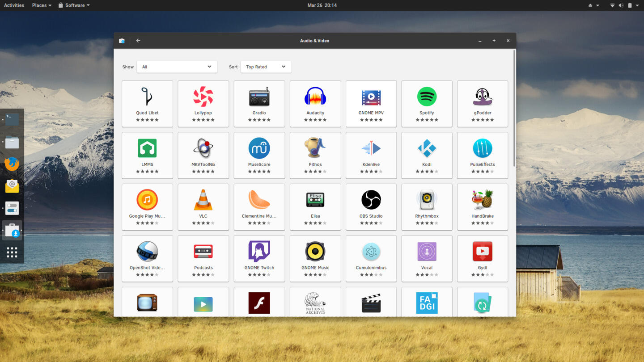Screen dimensions: 644x362
Task: Open the Lollypop app tile
Action: 203,104
